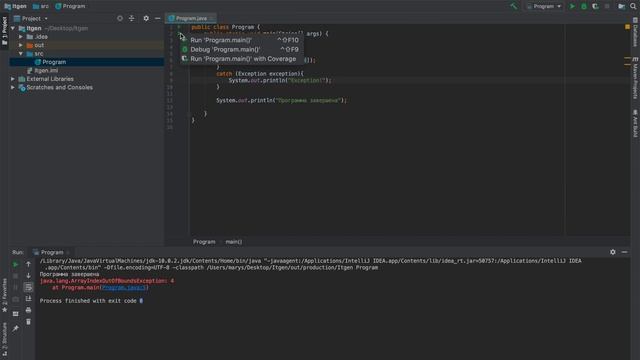Collapse all in the Project panel
The width and height of the screenshot is (640, 360).
coord(131,18)
